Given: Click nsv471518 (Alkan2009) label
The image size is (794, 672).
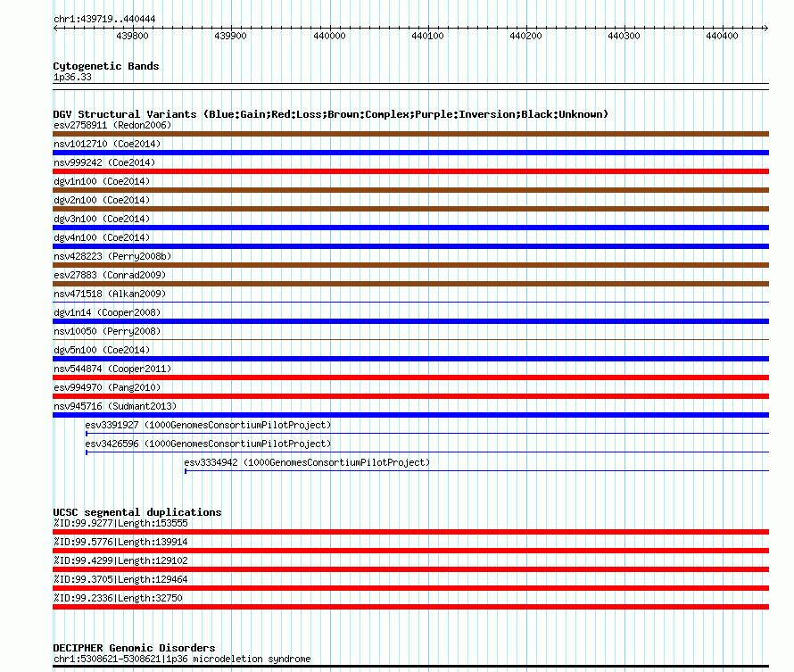Looking at the screenshot, I should pyautogui.click(x=110, y=294).
